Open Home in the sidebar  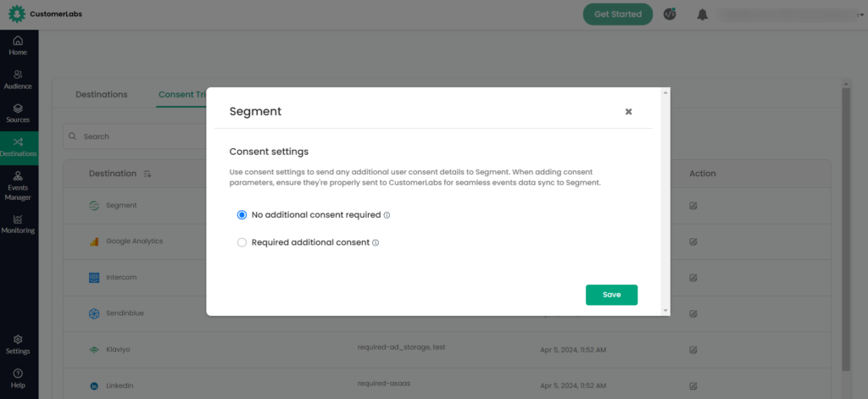click(x=18, y=46)
